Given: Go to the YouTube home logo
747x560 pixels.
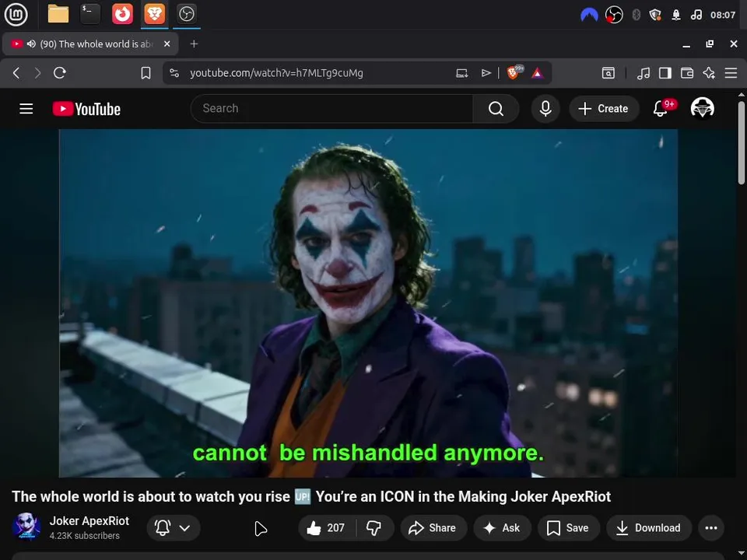Looking at the screenshot, I should coord(86,109).
